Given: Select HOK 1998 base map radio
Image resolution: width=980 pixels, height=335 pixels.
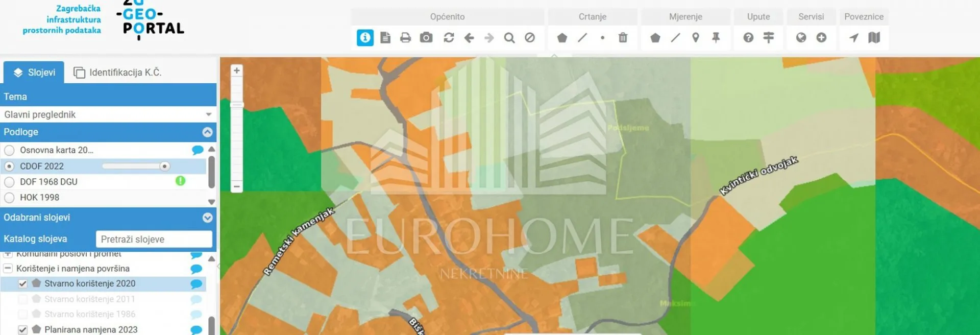Looking at the screenshot, I should 9,198.
